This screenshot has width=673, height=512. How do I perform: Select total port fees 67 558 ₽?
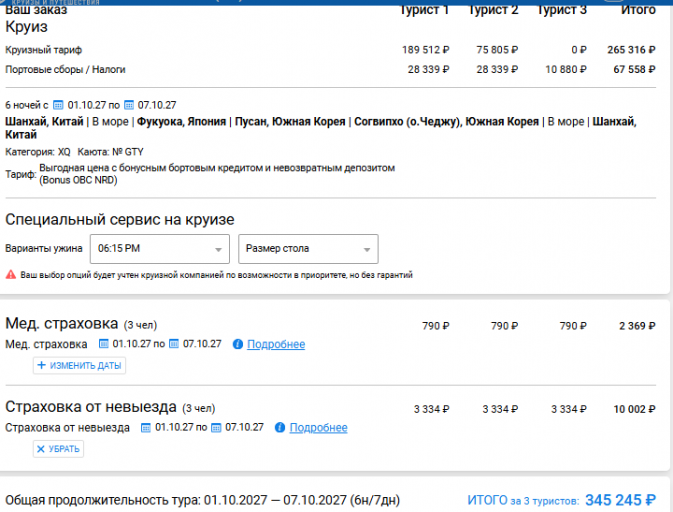click(634, 70)
